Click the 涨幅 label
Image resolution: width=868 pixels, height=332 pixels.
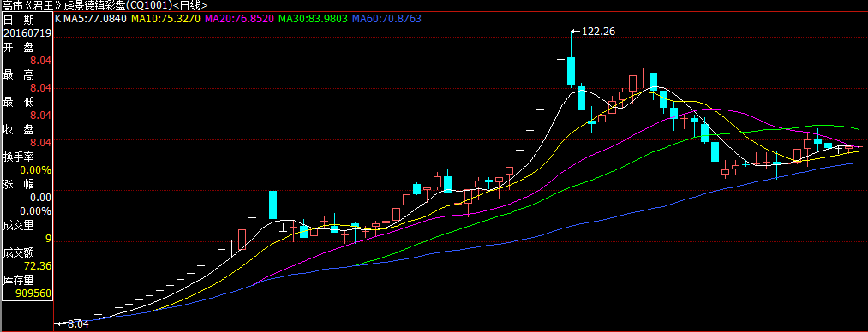(20, 184)
